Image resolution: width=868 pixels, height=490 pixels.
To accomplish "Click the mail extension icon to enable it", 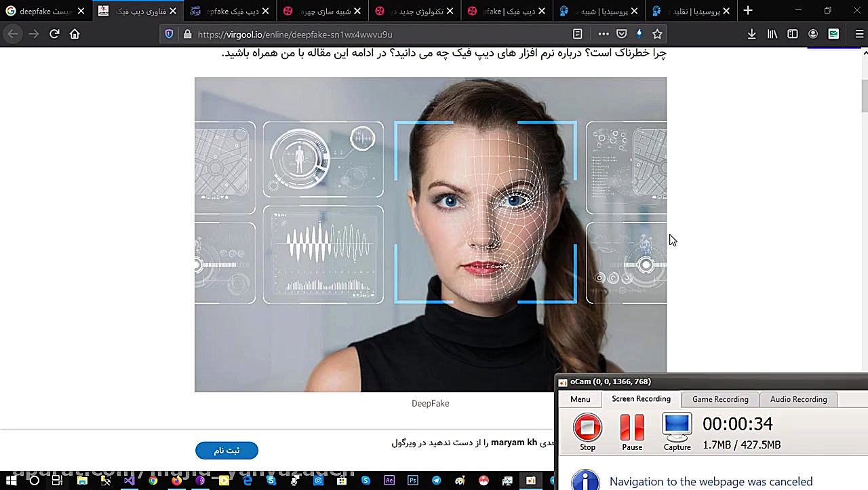I will pyautogui.click(x=833, y=34).
